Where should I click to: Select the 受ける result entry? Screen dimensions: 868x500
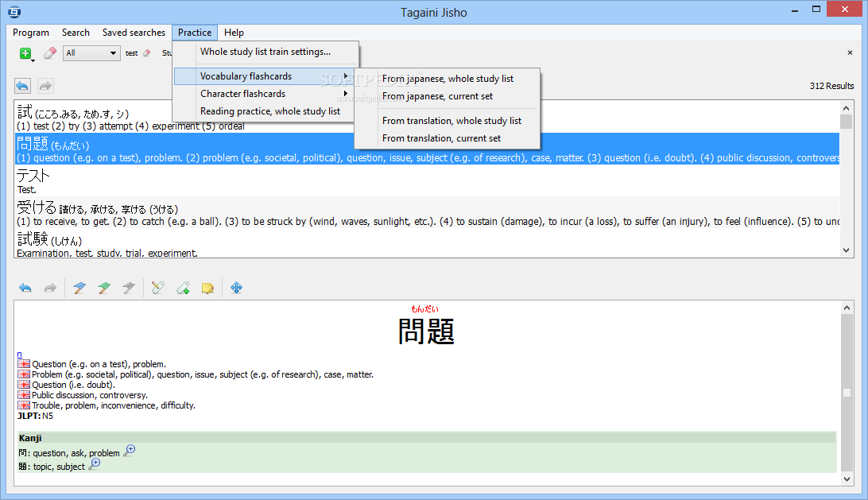[427, 212]
